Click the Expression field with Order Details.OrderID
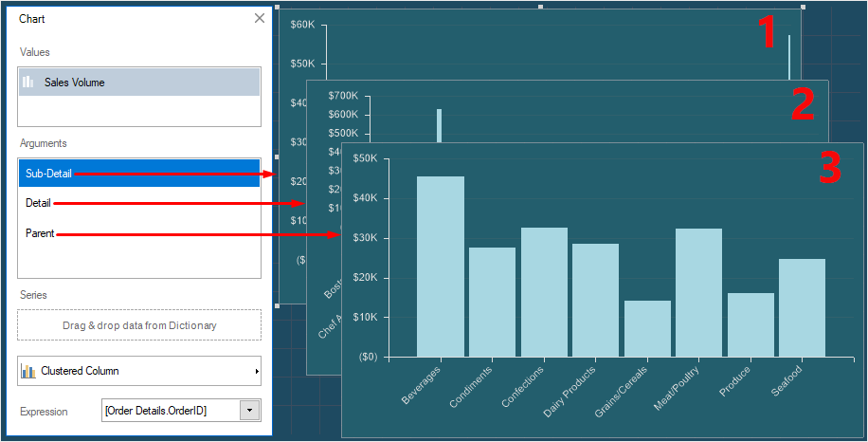 [171, 410]
